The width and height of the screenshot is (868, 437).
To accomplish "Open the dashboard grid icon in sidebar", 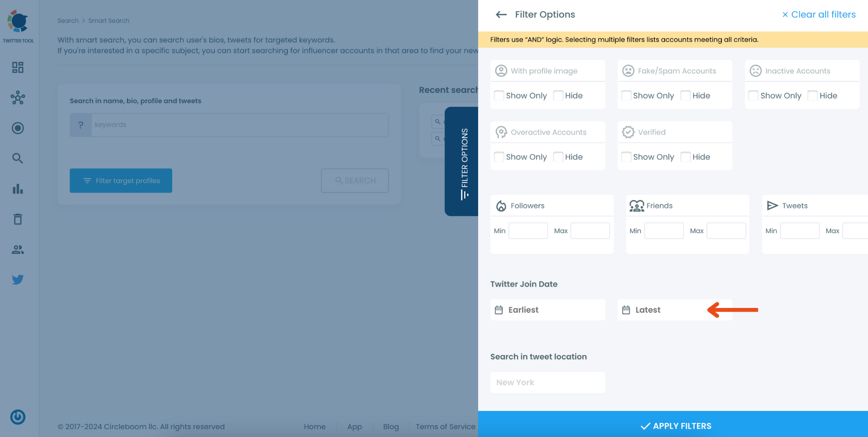I will click(x=17, y=68).
